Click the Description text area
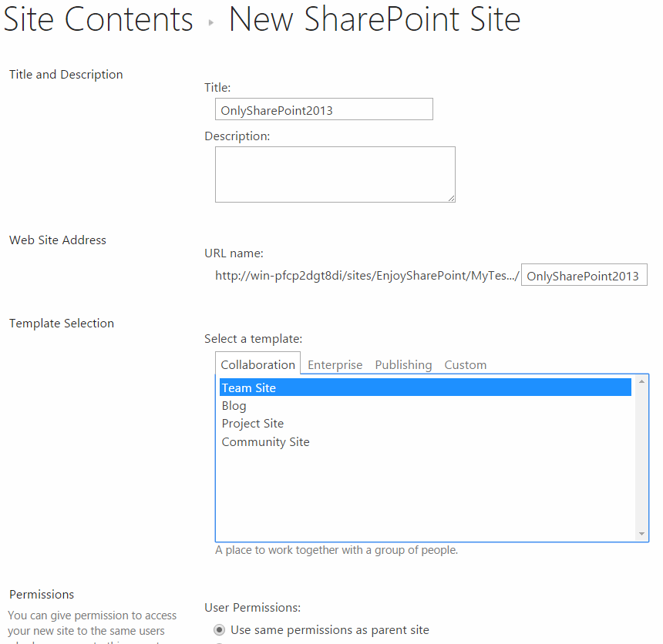Image resolution: width=663 pixels, height=644 pixels. [x=335, y=175]
